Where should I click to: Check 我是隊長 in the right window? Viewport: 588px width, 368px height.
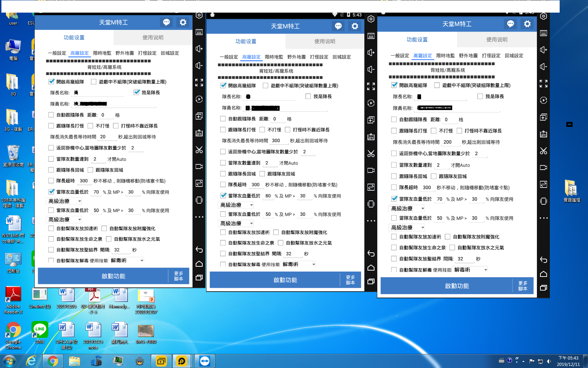[x=480, y=96]
